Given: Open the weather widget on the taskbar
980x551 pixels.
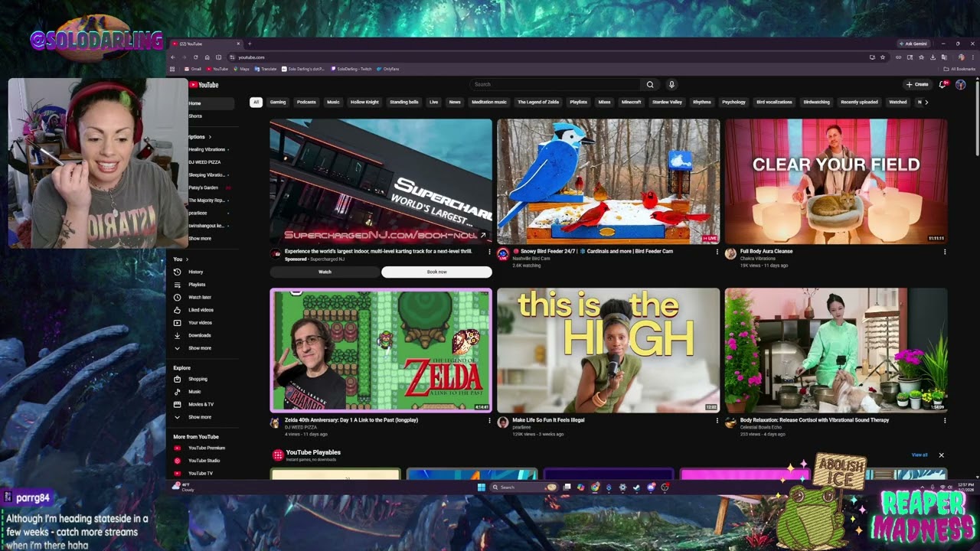Looking at the screenshot, I should click(184, 487).
